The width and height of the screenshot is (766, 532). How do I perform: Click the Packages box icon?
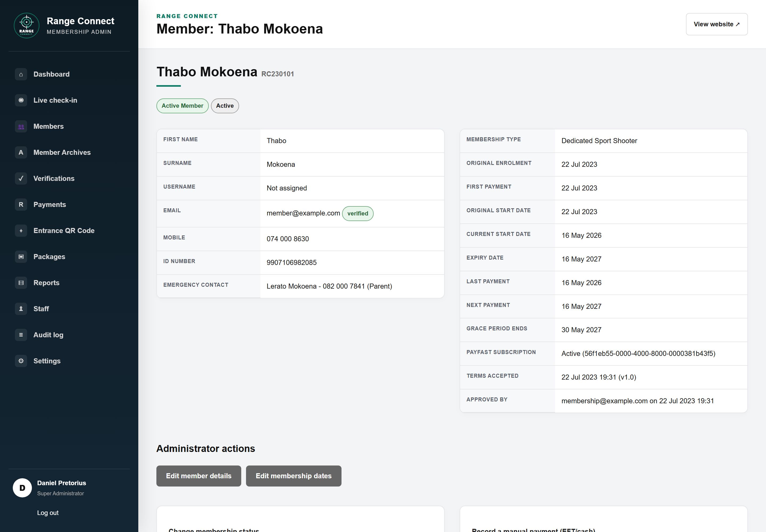tap(21, 257)
